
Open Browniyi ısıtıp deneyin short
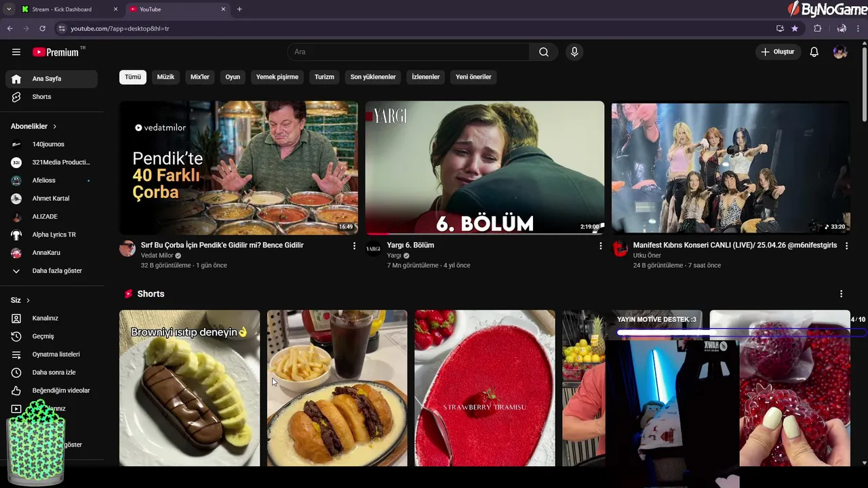pos(190,388)
